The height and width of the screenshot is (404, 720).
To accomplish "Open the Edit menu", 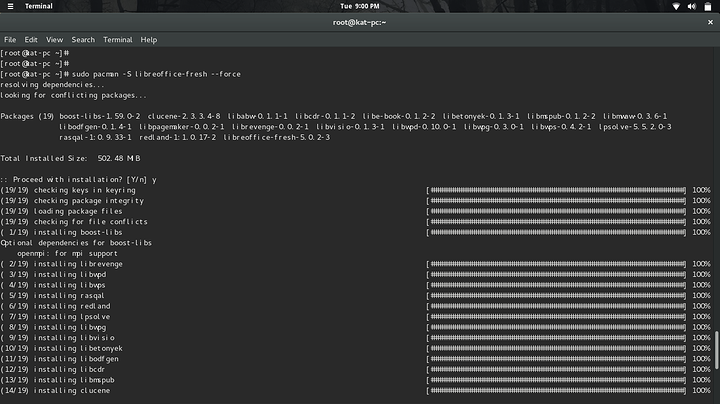I will [x=31, y=39].
